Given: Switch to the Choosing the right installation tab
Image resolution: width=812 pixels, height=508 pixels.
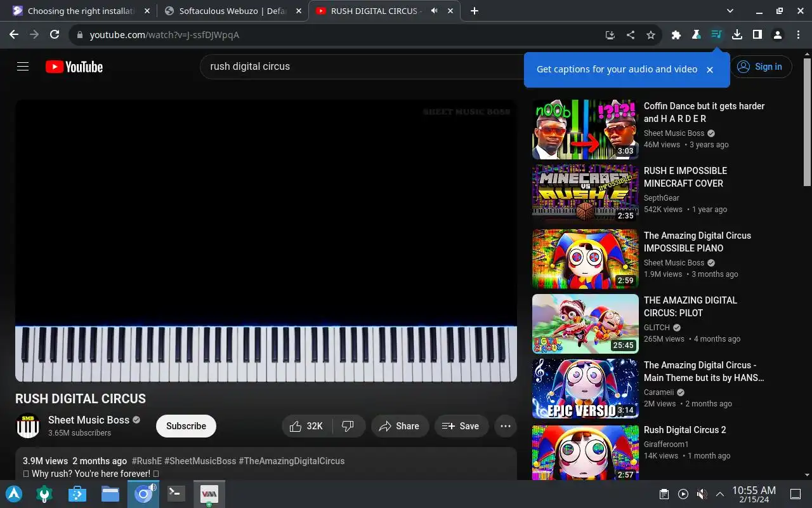Looking at the screenshot, I should [81, 11].
